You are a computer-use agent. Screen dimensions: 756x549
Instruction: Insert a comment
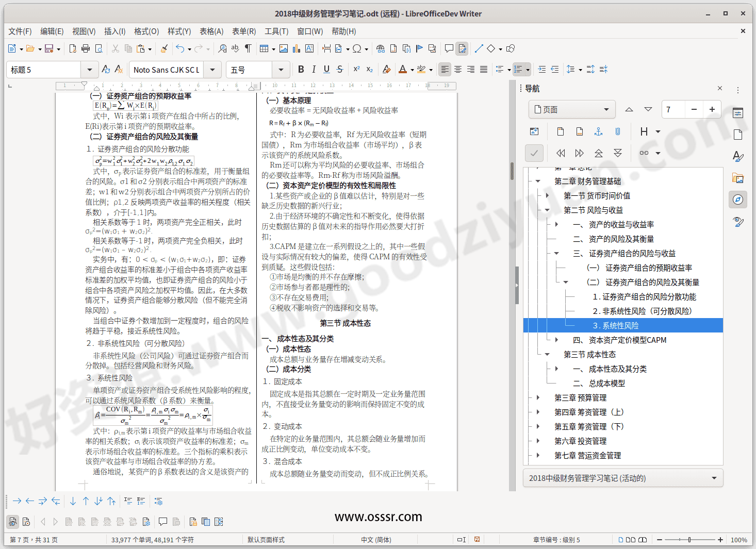click(448, 48)
